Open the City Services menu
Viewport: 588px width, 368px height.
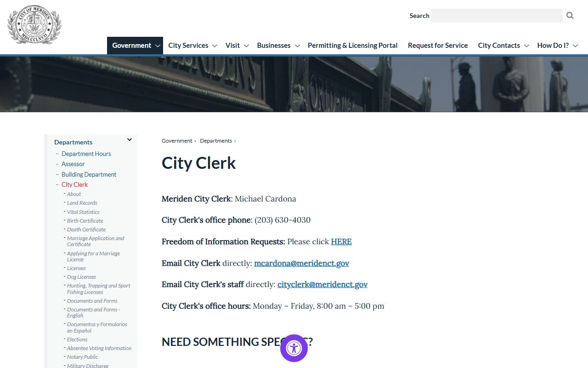tap(188, 45)
